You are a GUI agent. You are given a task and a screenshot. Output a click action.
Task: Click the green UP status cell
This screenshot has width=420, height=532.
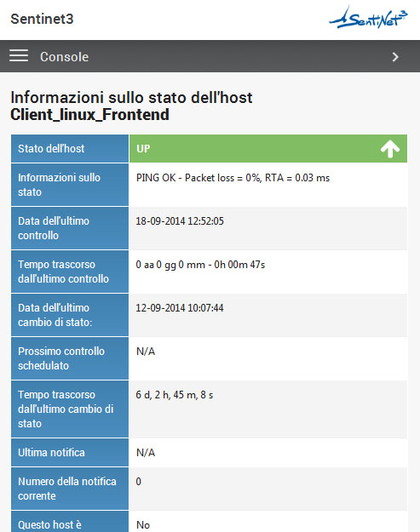click(x=268, y=149)
